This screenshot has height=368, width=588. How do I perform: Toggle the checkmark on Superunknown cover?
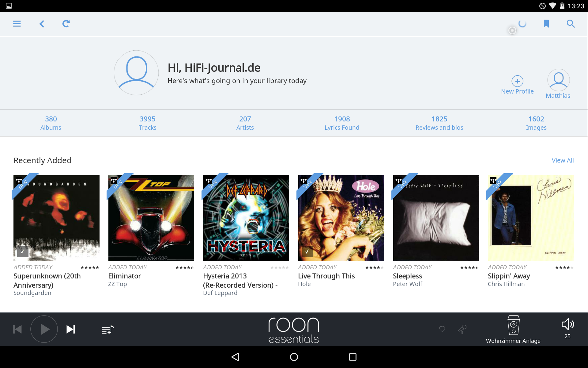pyautogui.click(x=23, y=252)
